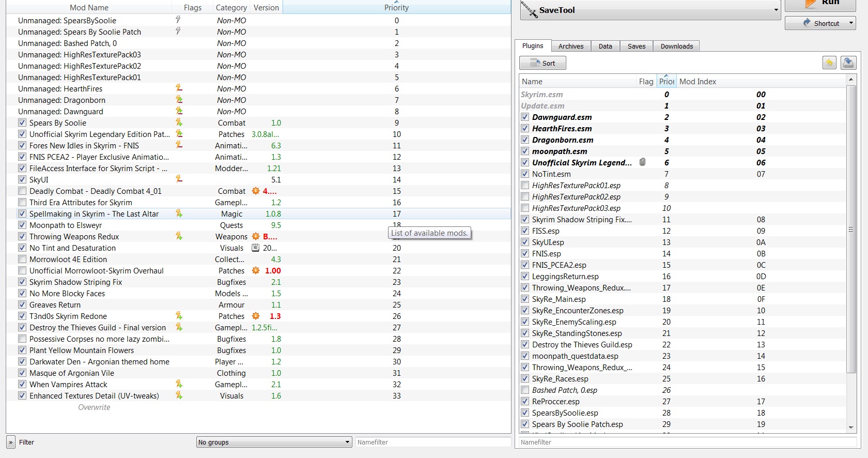
Task: Click the conflict flag on Unmanaged: Dawnguard
Action: (x=179, y=111)
